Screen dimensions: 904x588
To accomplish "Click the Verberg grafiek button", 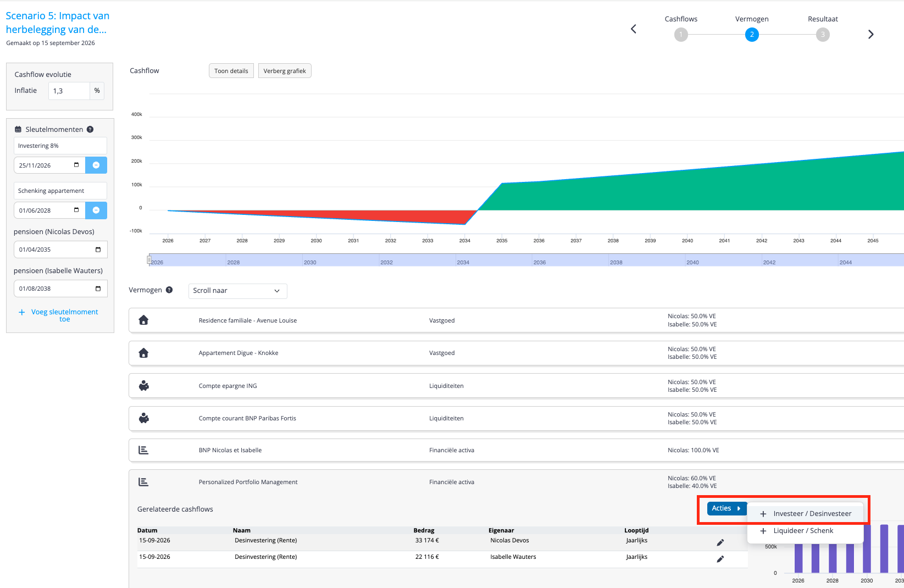I will [285, 71].
